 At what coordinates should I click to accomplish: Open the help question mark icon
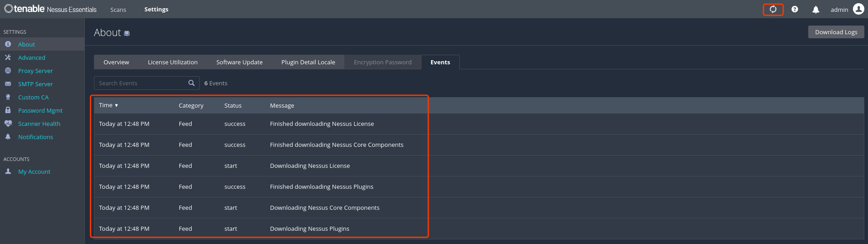click(x=795, y=9)
